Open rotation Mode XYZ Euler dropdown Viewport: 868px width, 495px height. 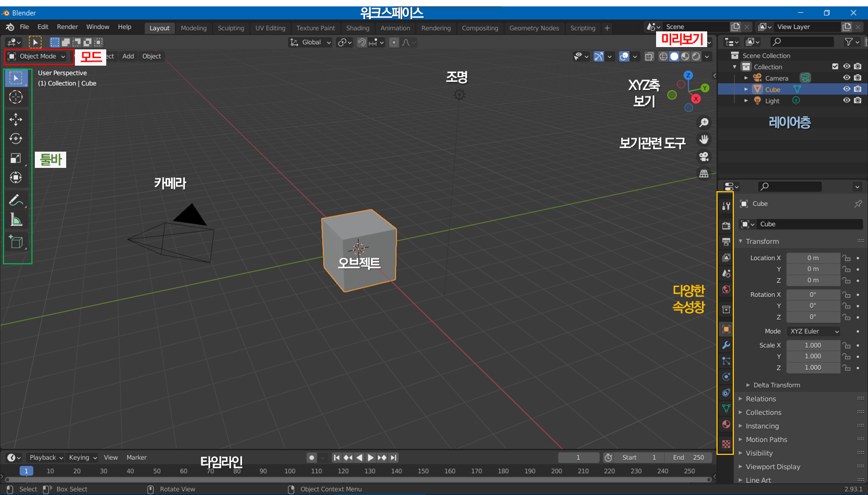[814, 331]
